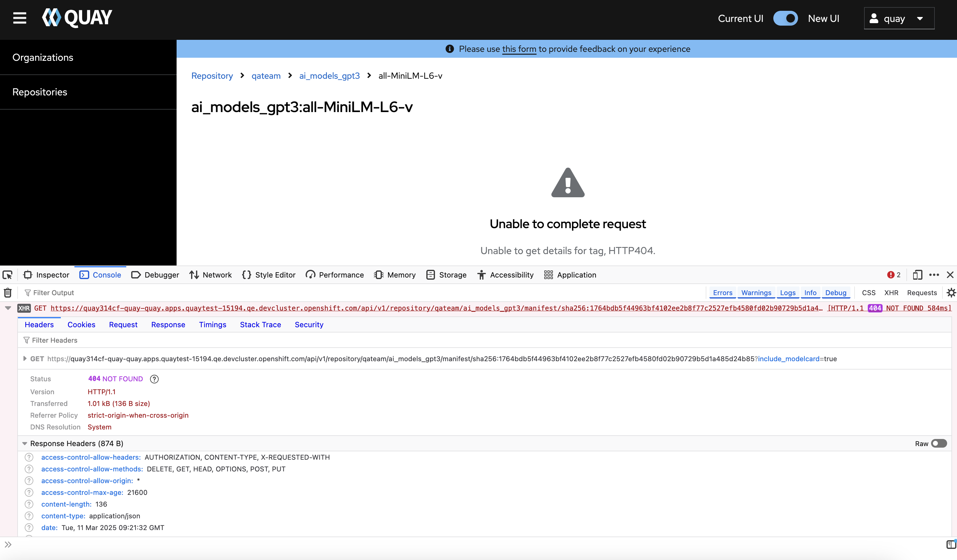Open devtools three-dot options menu

tap(934, 275)
